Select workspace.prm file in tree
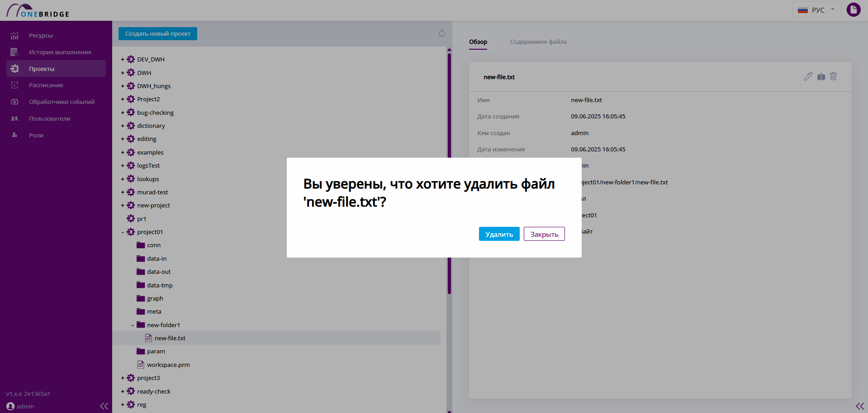Image resolution: width=868 pixels, height=413 pixels. point(168,365)
